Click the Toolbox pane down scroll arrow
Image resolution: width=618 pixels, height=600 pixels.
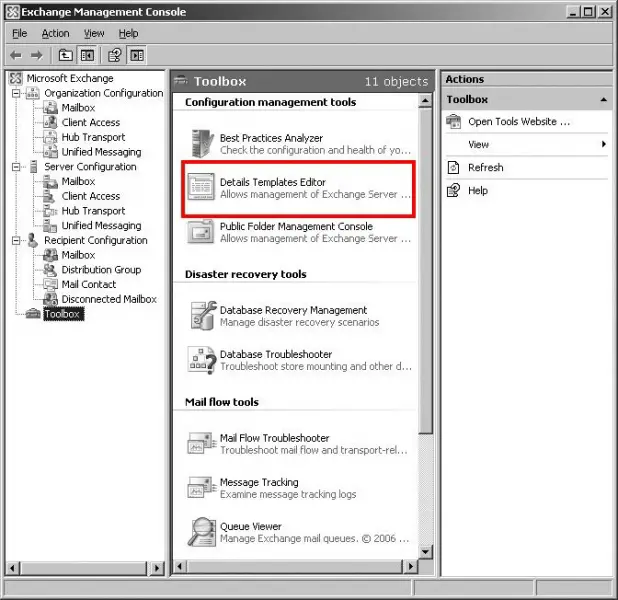pyautogui.click(x=425, y=552)
